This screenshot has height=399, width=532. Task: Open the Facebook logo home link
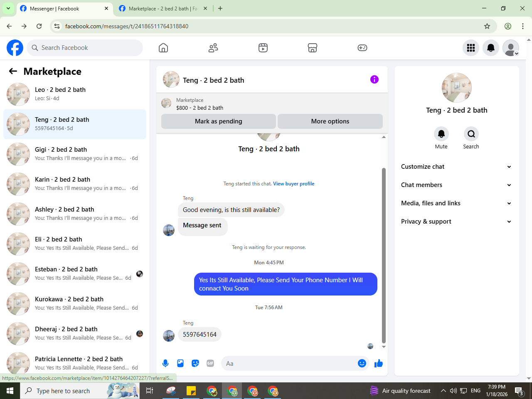15,48
